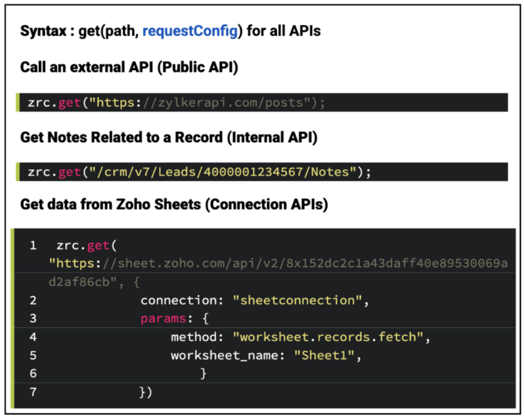Image resolution: width=525 pixels, height=420 pixels.
Task: Select line number 5 in the code block
Action: click(33, 355)
